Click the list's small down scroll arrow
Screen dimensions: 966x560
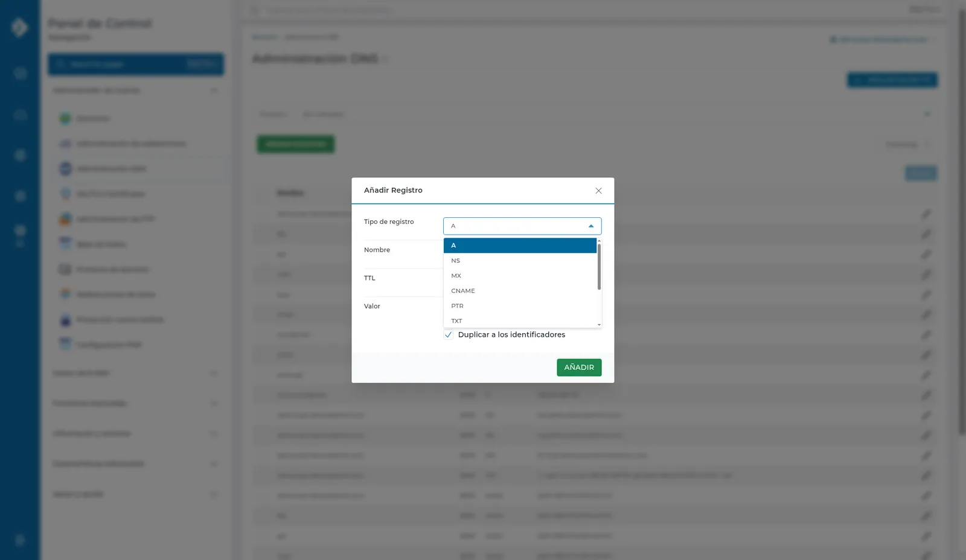point(599,325)
